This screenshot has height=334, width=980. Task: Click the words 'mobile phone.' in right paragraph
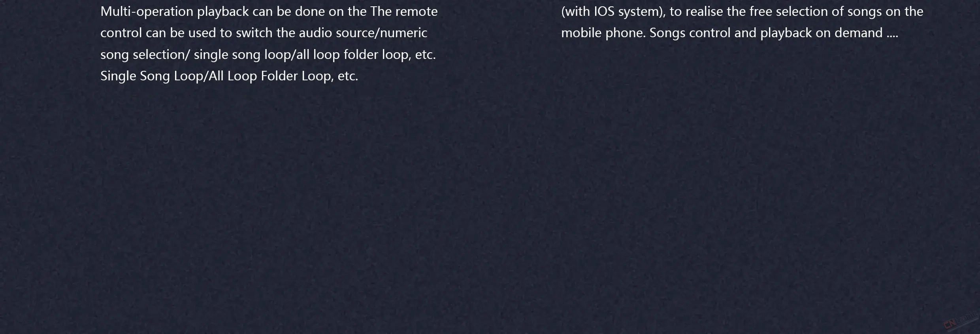tap(603, 33)
